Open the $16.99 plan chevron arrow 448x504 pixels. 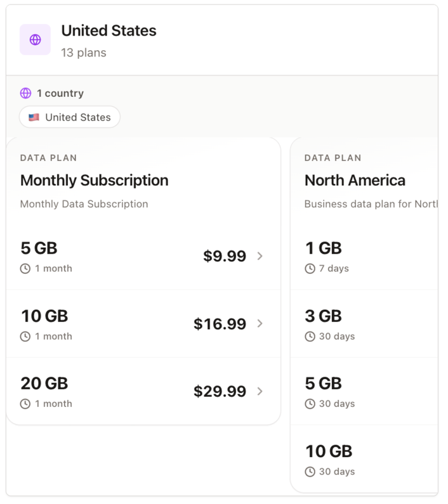point(260,324)
